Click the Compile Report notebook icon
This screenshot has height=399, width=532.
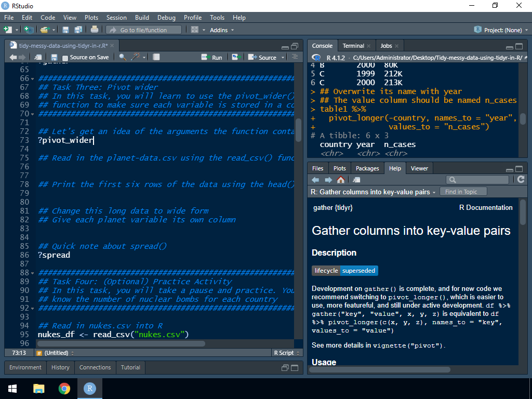156,57
